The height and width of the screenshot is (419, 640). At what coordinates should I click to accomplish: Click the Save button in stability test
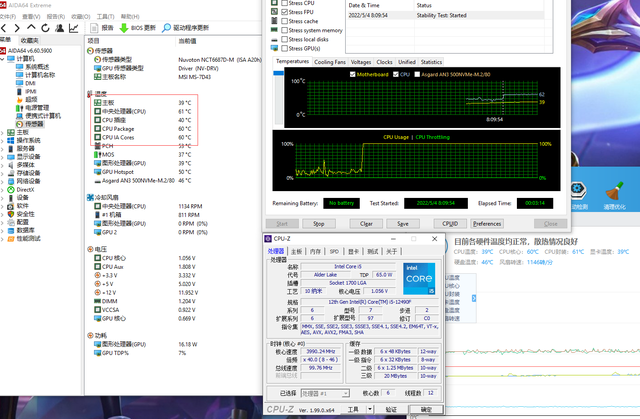(402, 224)
